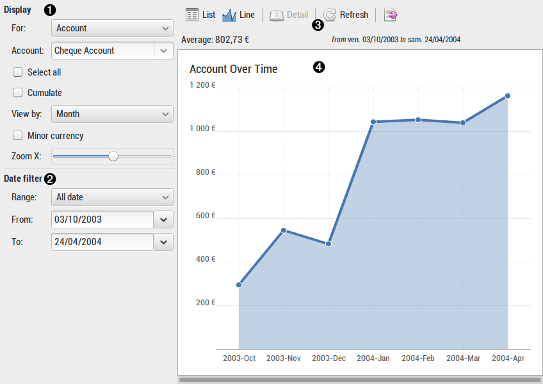Enable the Select all checkbox
Image resolution: width=543 pixels, height=384 pixels.
[18, 72]
